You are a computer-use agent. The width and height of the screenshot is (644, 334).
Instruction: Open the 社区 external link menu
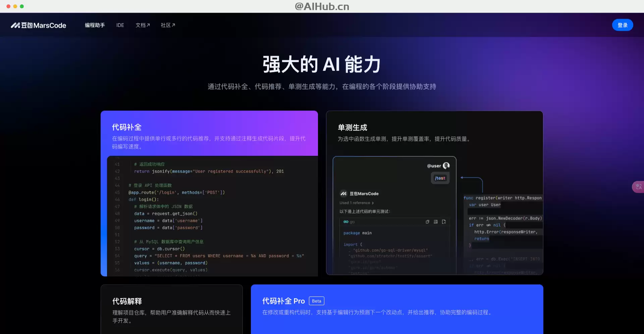click(167, 25)
